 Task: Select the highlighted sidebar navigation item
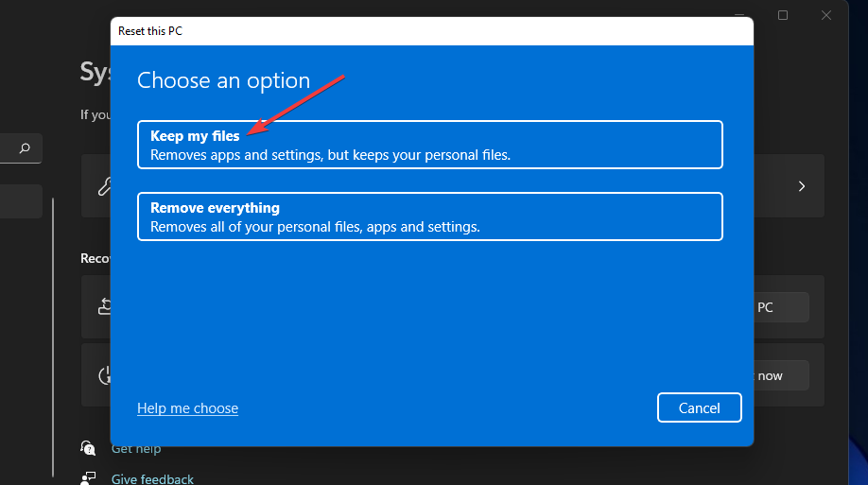click(21, 201)
